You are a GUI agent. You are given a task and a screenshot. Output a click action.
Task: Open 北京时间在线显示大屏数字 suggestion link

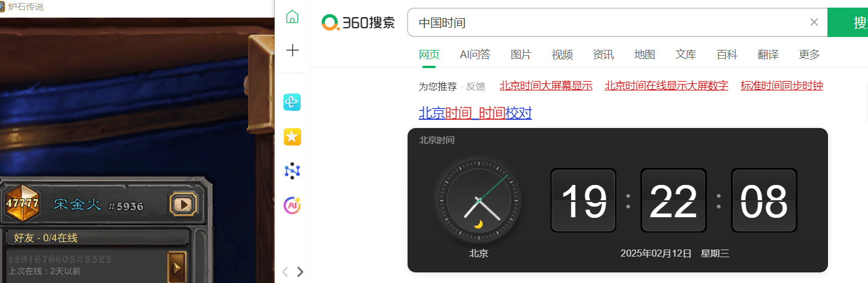(x=666, y=86)
